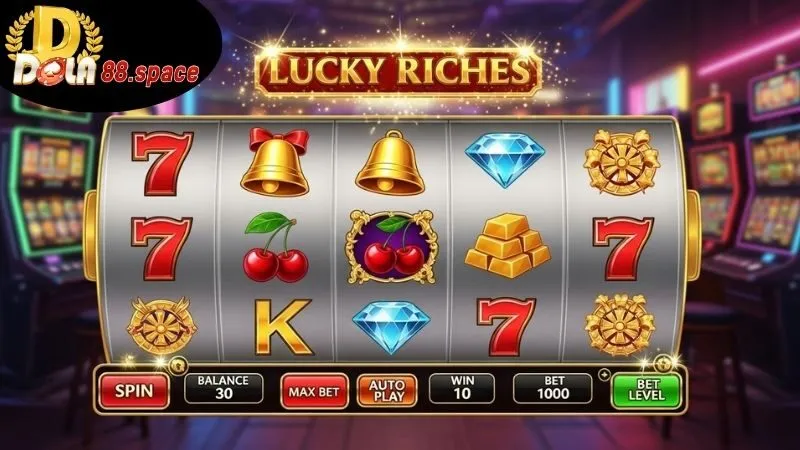
Task: Open the green BET LEVEL button
Action: point(646,390)
